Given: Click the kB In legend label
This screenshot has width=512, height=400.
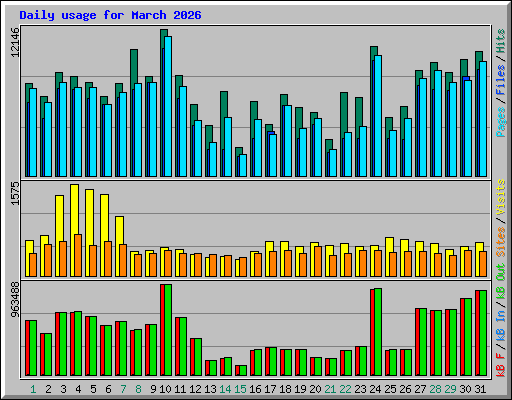Looking at the screenshot, I should point(501,326).
